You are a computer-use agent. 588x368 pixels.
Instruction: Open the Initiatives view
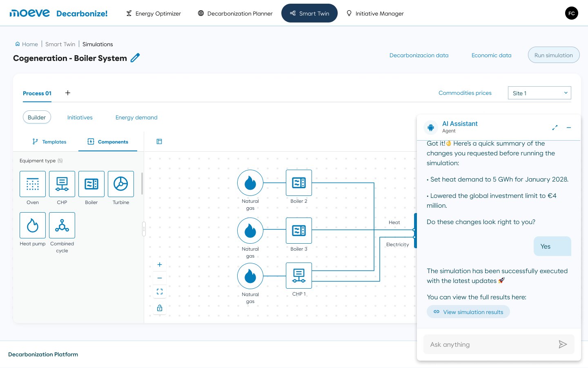(80, 117)
